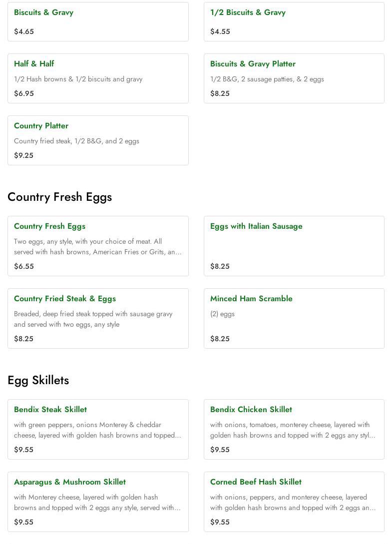
Task: Open the Country Fresh Eggs $6.55 card title
Action: pos(49,226)
